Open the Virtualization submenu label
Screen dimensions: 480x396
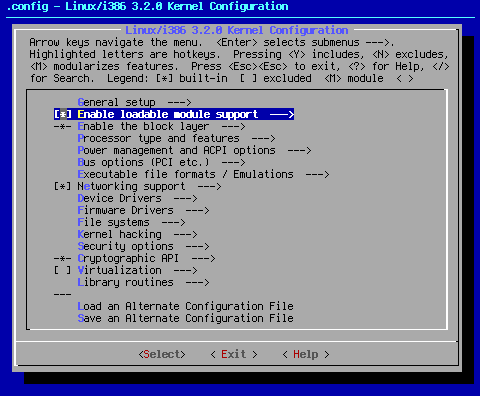pyautogui.click(x=137, y=270)
